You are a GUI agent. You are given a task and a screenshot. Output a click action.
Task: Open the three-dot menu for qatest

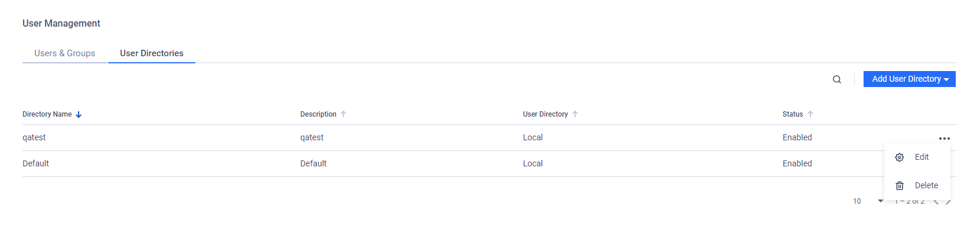point(945,139)
